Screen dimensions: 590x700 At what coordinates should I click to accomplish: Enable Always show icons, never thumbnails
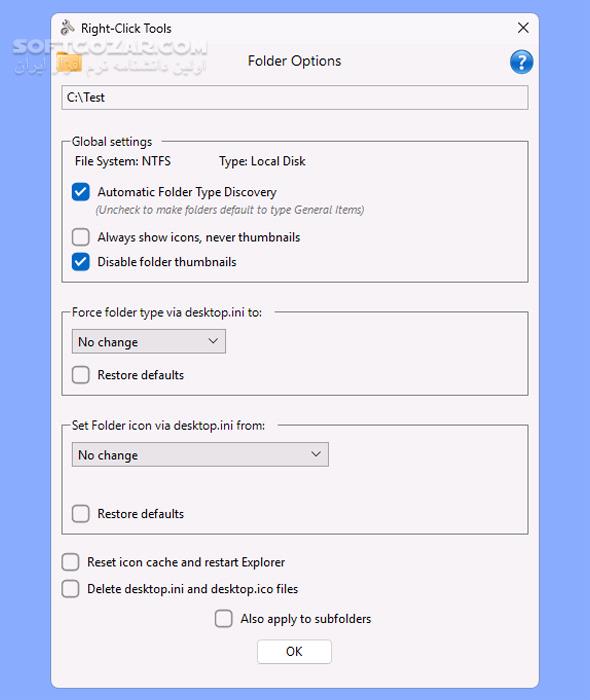click(81, 237)
